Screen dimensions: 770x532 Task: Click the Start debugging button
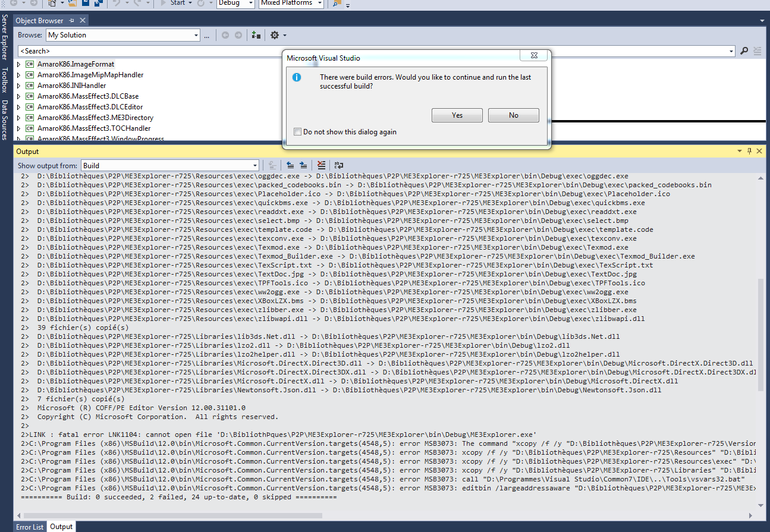coord(173,3)
